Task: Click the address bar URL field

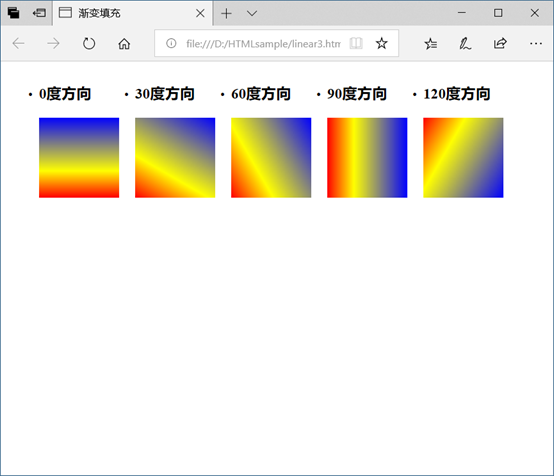Action: tap(263, 44)
